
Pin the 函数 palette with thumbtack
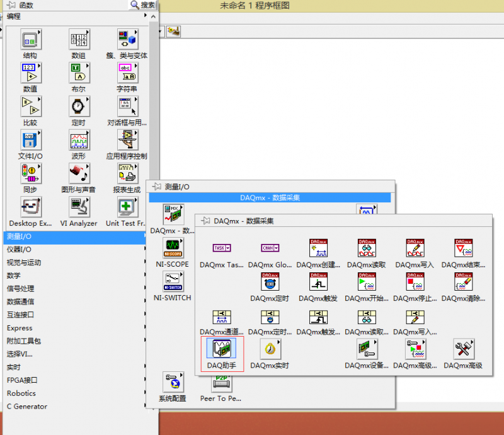pyautogui.click(x=11, y=5)
